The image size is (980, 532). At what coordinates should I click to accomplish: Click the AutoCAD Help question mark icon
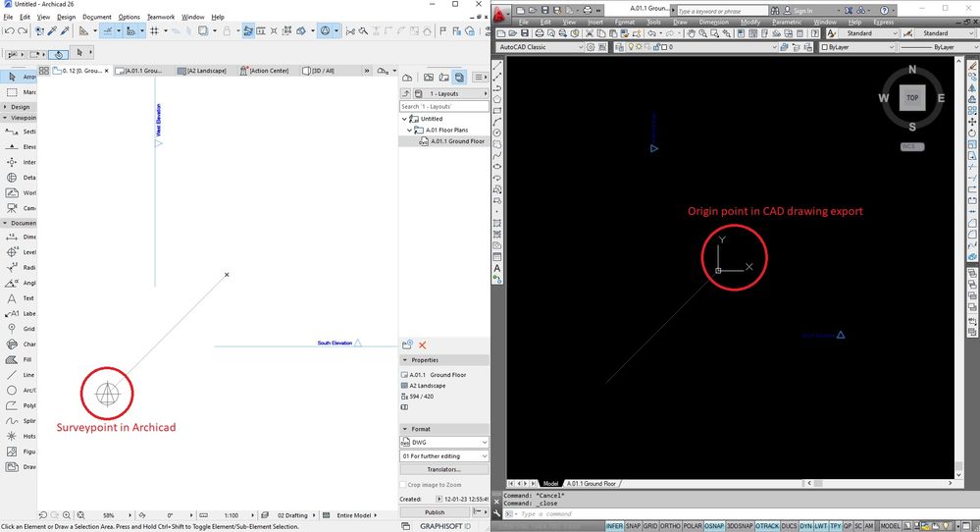tap(884, 10)
